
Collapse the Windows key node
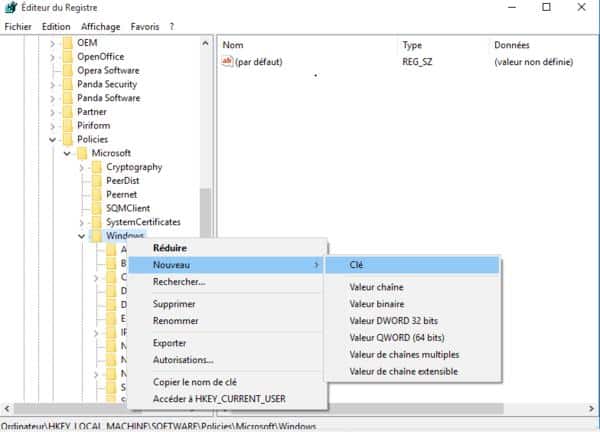click(81, 236)
